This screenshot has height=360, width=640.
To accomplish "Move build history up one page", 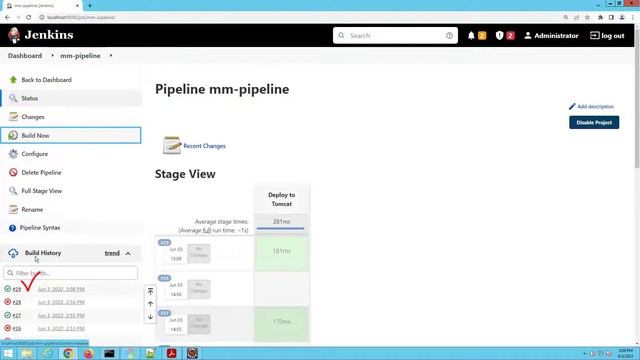I will 150,304.
